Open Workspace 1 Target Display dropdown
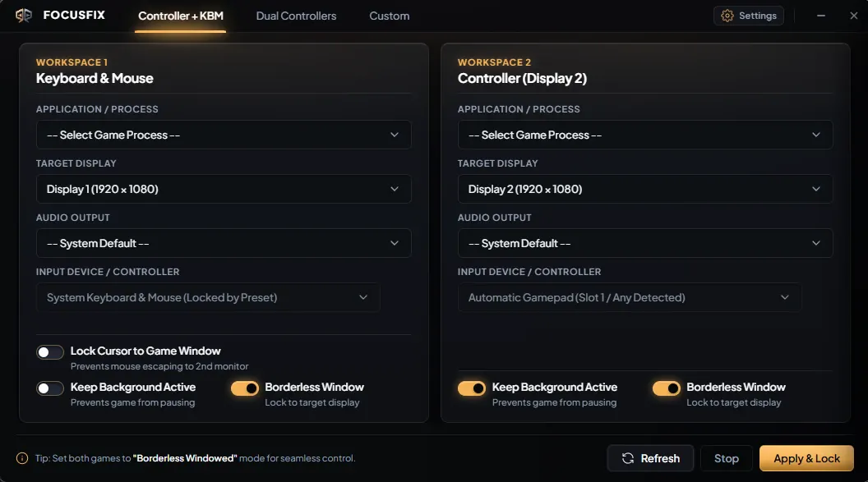 tap(224, 189)
